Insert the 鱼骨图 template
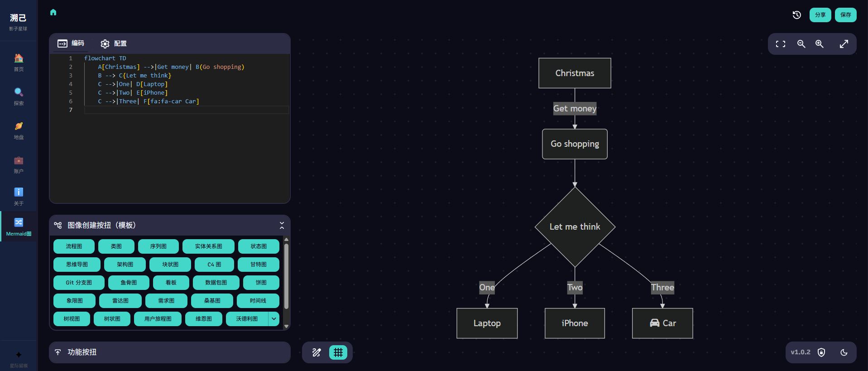 pyautogui.click(x=129, y=283)
